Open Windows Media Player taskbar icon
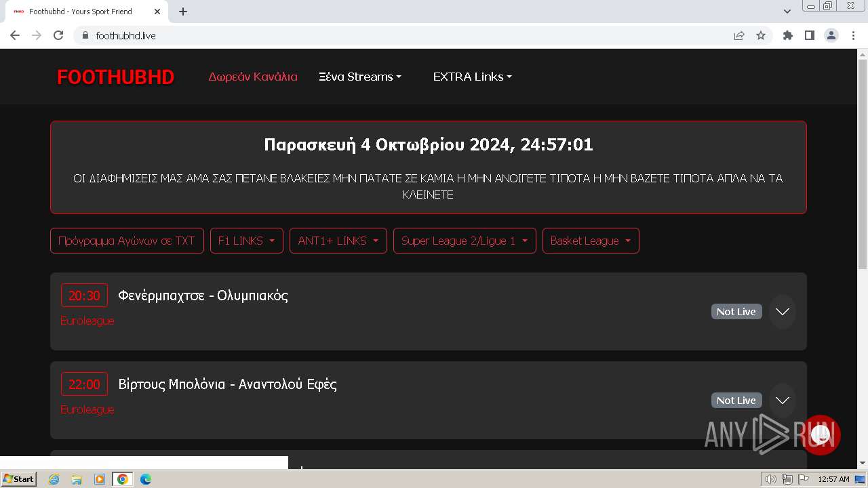This screenshot has height=488, width=868. [x=100, y=479]
